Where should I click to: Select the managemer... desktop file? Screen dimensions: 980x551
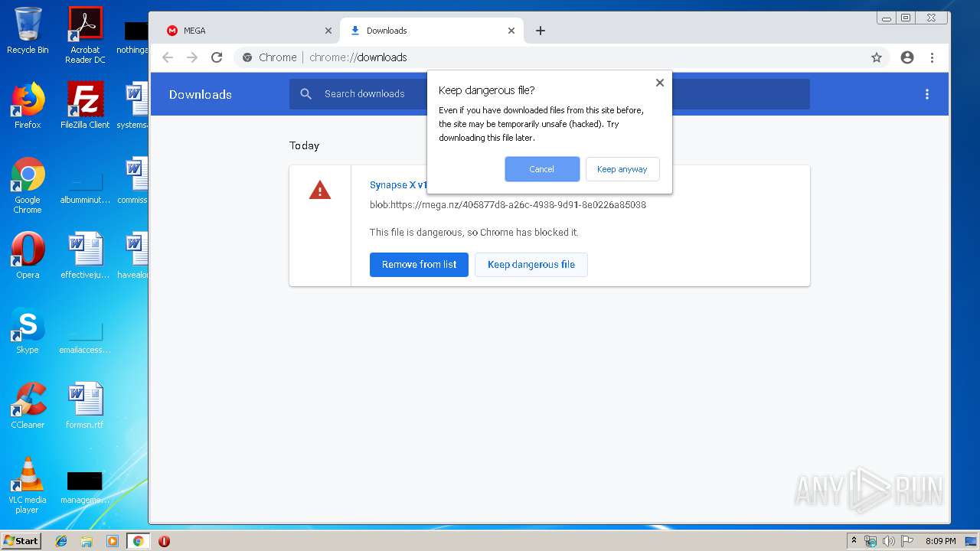click(x=85, y=487)
